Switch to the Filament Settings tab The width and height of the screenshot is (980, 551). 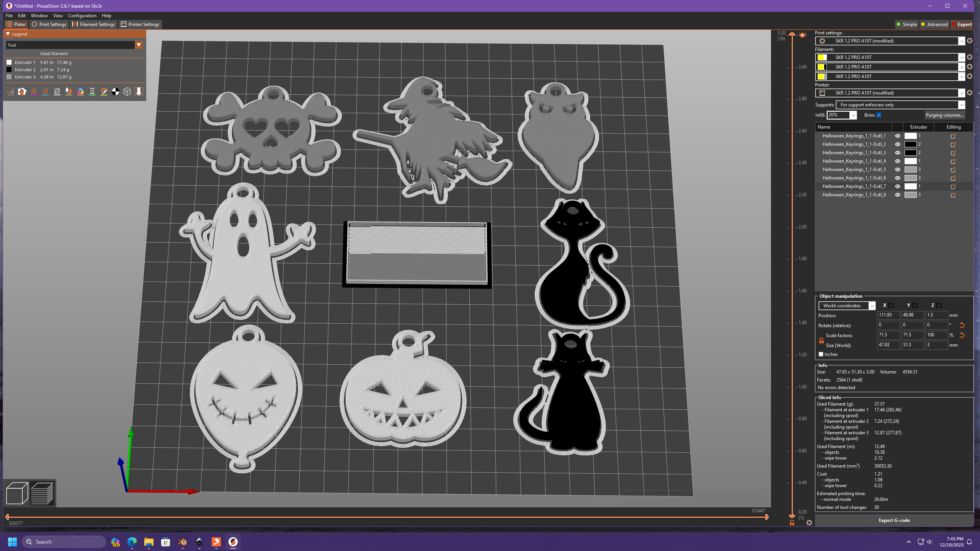click(x=93, y=24)
